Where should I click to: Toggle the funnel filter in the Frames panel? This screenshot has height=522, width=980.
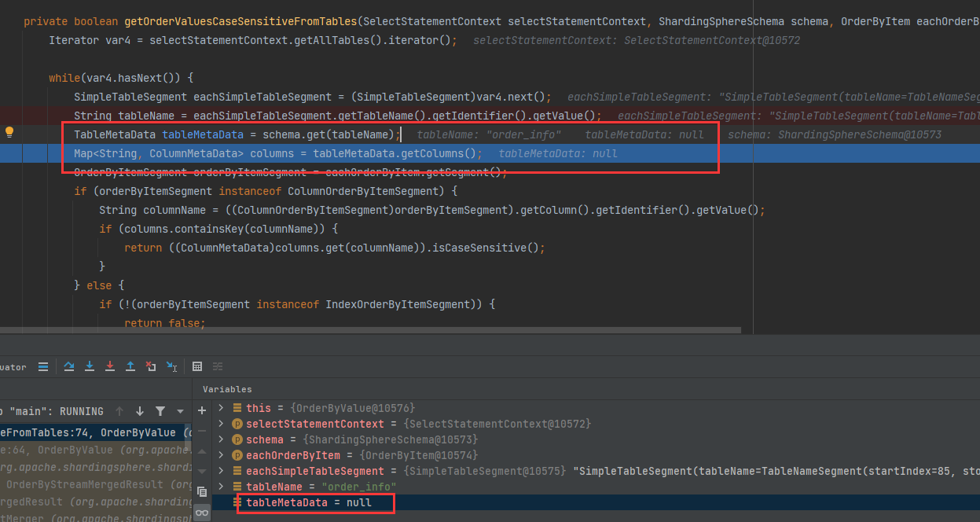pyautogui.click(x=160, y=410)
